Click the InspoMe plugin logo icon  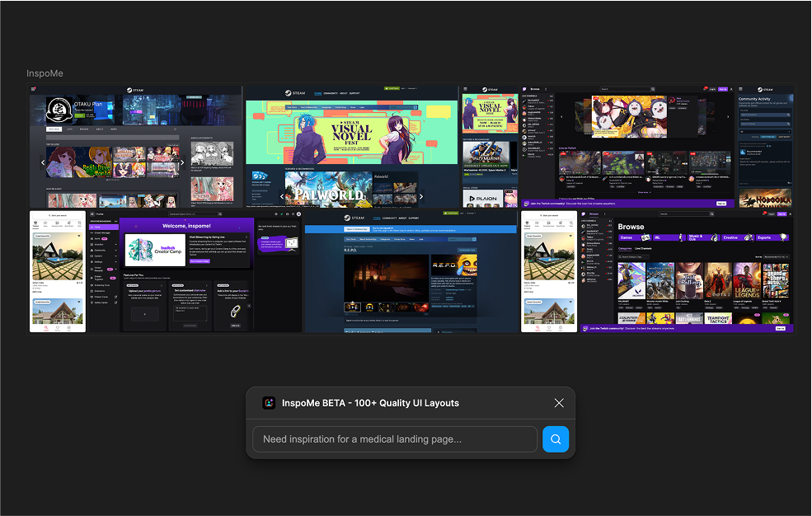[x=269, y=402]
